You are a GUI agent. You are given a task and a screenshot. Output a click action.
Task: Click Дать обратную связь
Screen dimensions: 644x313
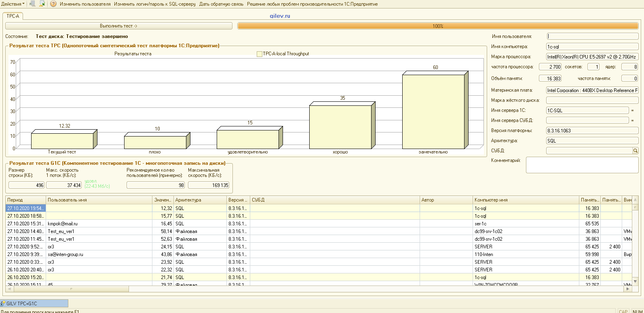pyautogui.click(x=221, y=4)
